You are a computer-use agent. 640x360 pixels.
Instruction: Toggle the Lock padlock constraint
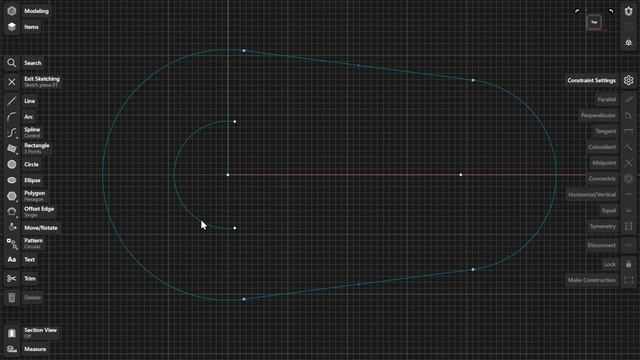629,264
